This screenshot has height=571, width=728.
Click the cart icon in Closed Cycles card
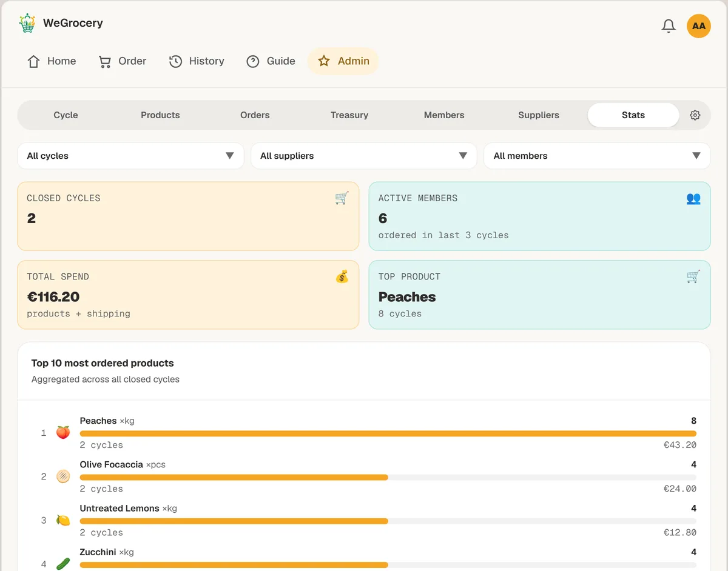[342, 198]
